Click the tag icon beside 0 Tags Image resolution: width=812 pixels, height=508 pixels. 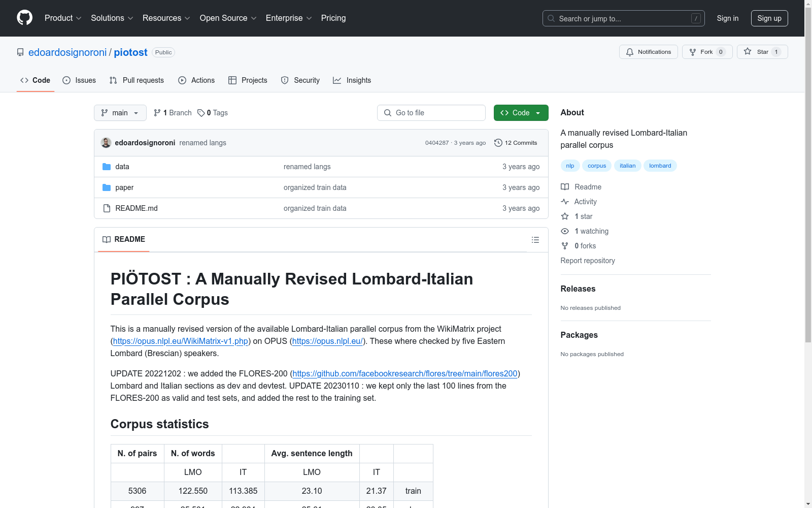click(x=201, y=113)
